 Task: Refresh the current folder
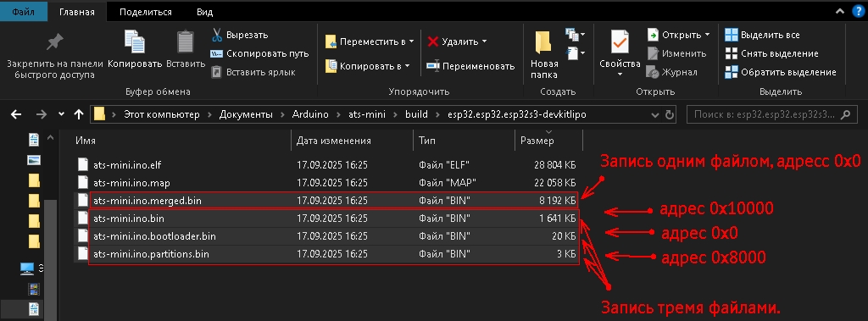(670, 114)
